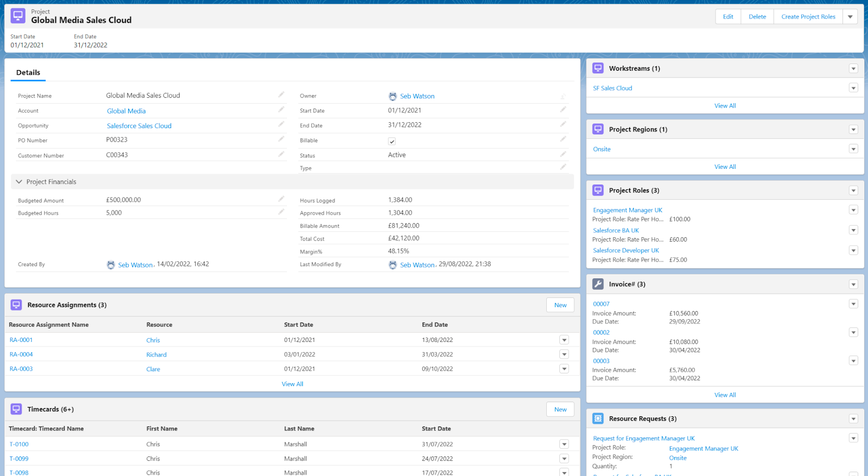Image resolution: width=868 pixels, height=476 pixels.
Task: Open the SF Sales Cloud row action menu
Action: 853,88
